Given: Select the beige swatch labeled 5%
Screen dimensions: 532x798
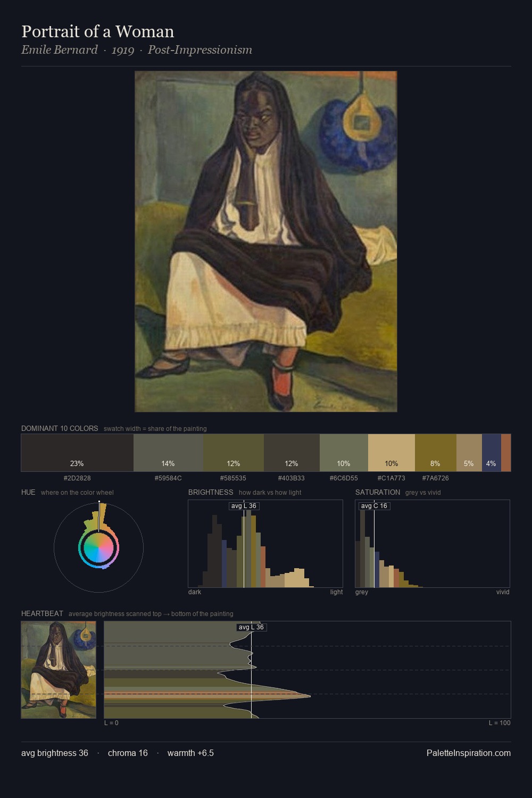Looking at the screenshot, I should [x=469, y=453].
